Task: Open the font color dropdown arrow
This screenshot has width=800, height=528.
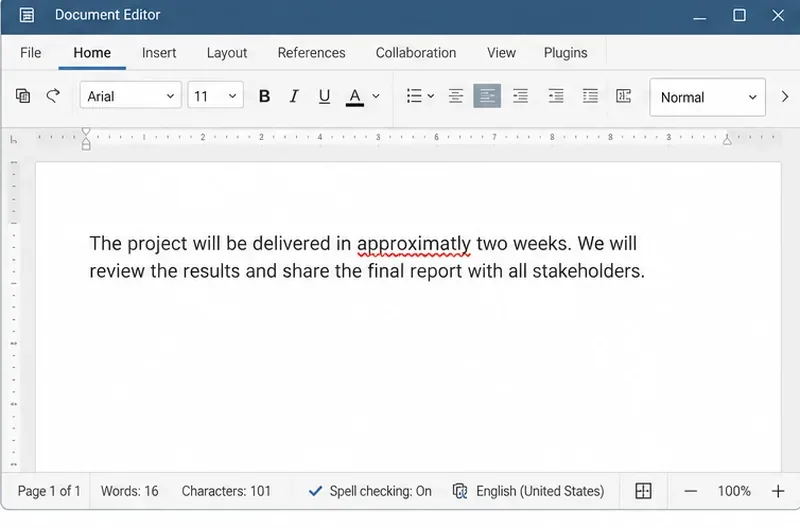Action: point(376,96)
